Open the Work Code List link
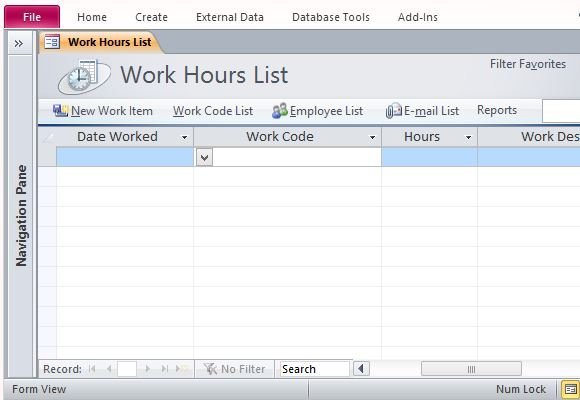Screen dimensions: 580x400 tap(213, 111)
